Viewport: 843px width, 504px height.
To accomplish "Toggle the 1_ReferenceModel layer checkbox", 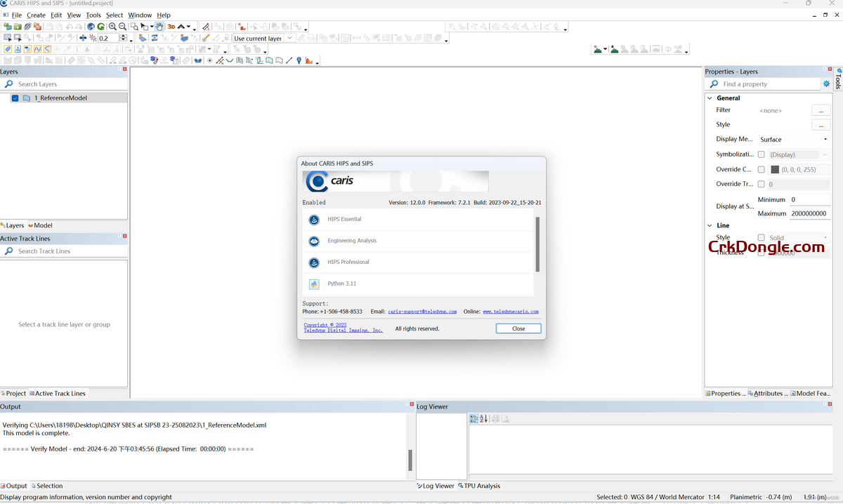I will click(x=15, y=98).
